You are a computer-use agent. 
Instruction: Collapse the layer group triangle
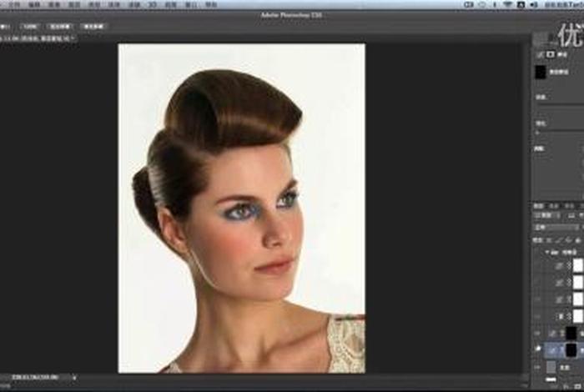pos(547,253)
